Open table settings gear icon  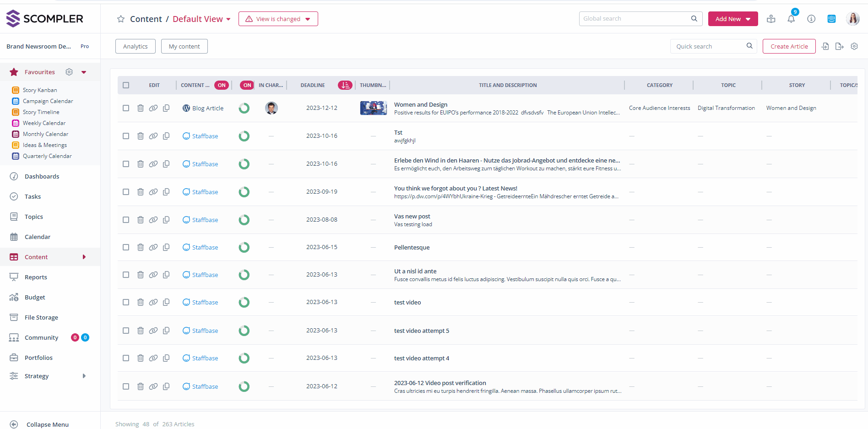(x=854, y=46)
